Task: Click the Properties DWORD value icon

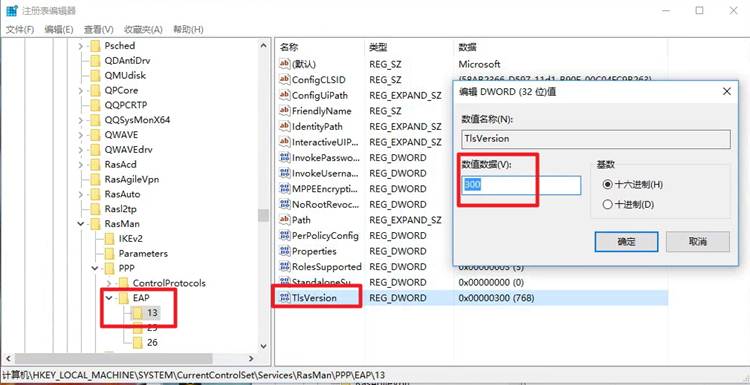Action: tap(285, 251)
